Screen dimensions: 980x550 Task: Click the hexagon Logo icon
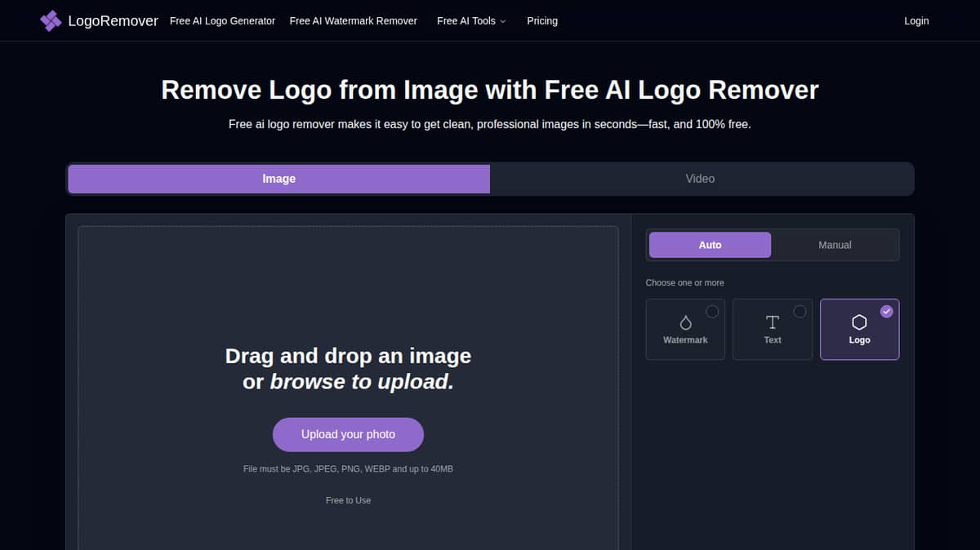click(859, 322)
